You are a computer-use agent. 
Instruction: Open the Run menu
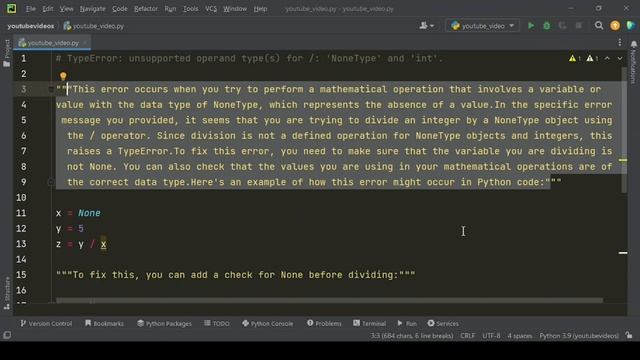pos(170,9)
